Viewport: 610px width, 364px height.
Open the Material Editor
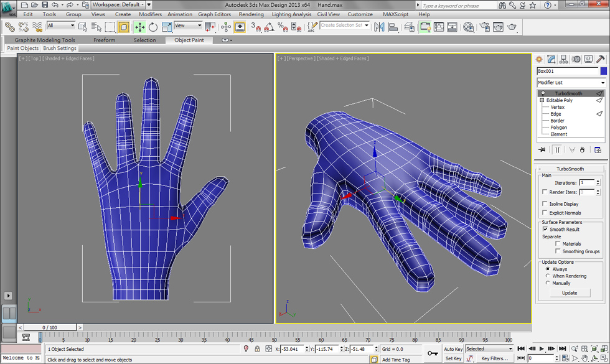[x=468, y=27]
